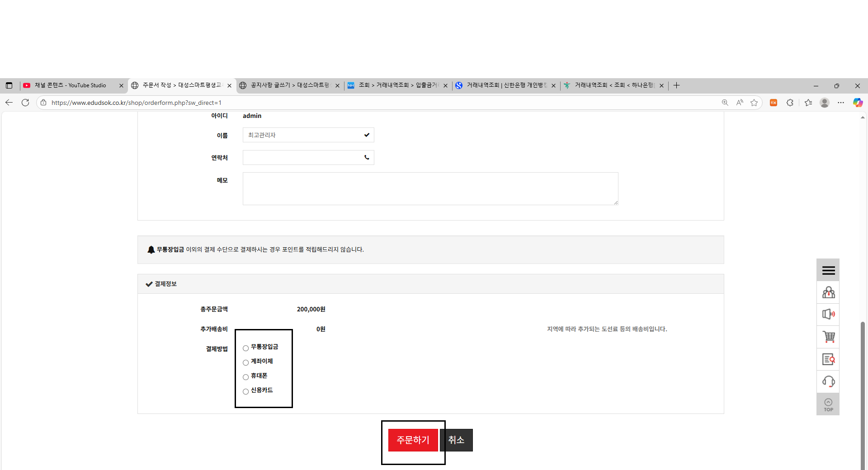868x470 pixels.
Task: Click the 취소 cancel button
Action: point(456,440)
